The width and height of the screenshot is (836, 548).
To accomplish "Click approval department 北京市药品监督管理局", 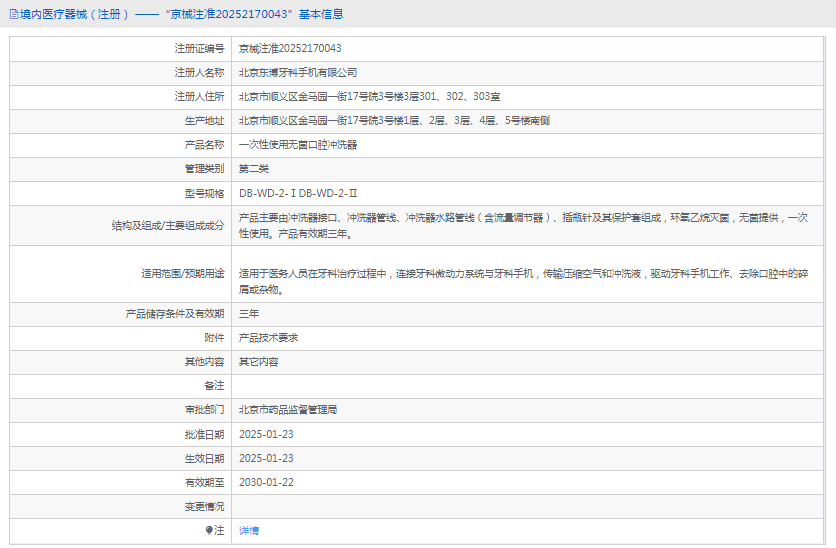I will tap(288, 410).
